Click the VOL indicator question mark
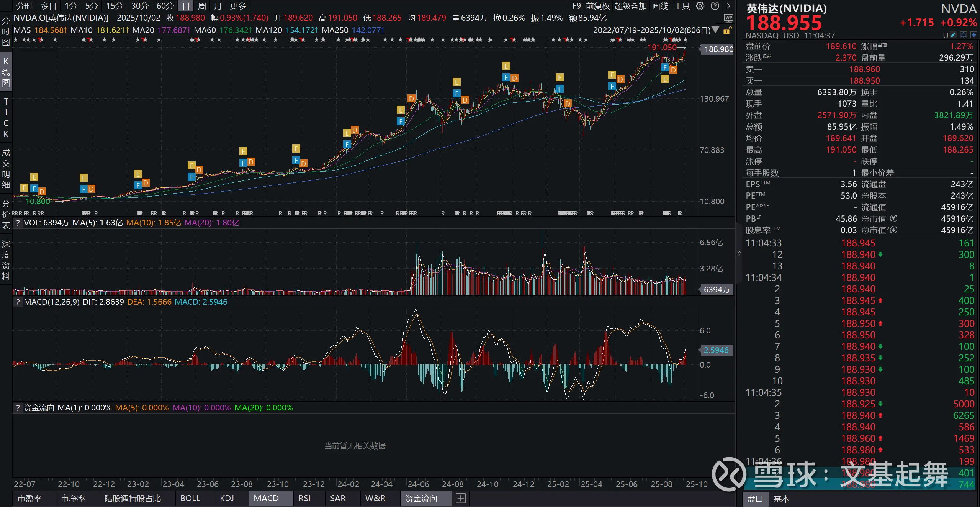The image size is (980, 507). coord(18,223)
